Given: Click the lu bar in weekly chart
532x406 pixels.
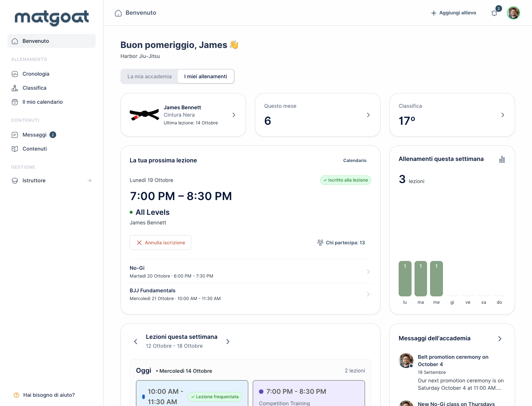Looking at the screenshot, I should 405,279.
